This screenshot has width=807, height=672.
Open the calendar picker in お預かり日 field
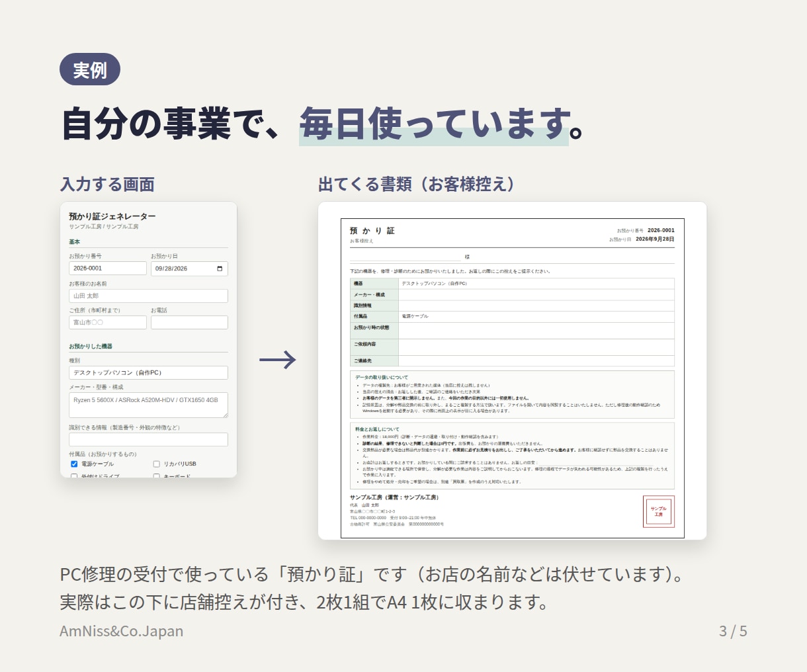pyautogui.click(x=220, y=269)
